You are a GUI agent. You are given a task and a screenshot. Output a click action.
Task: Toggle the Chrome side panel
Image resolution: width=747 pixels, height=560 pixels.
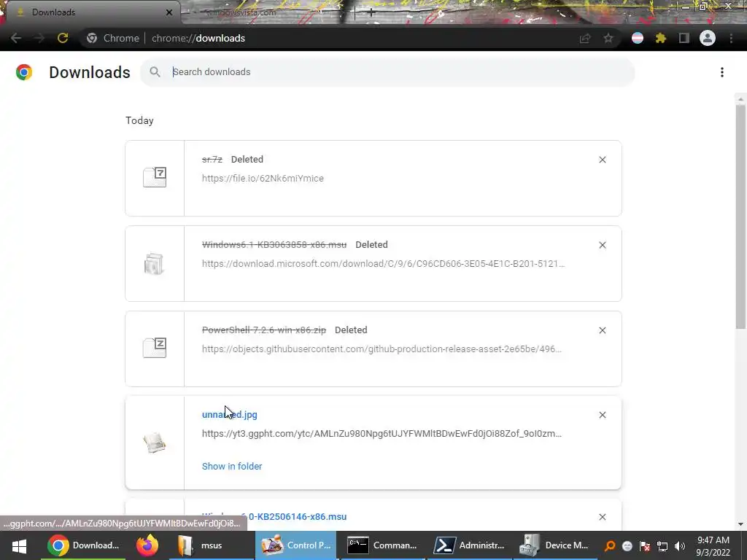tap(684, 38)
